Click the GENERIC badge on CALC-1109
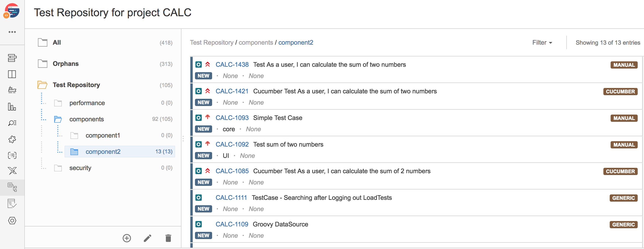This screenshot has width=644, height=249. pos(623,224)
